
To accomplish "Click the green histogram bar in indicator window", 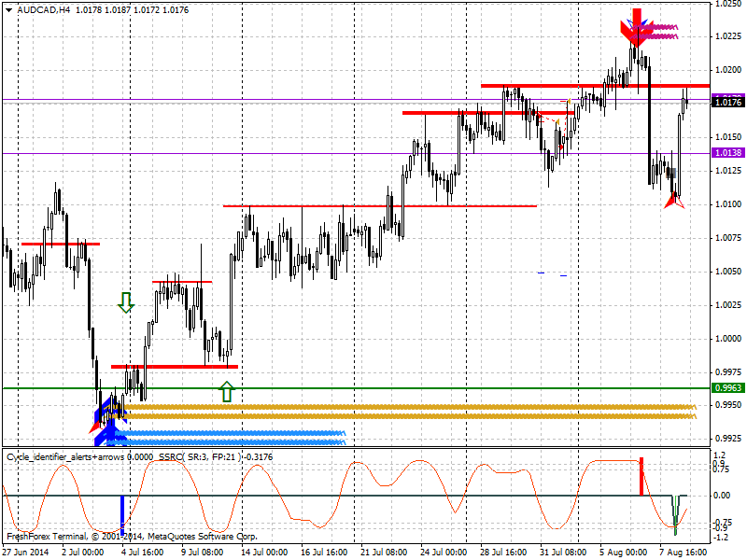I will [x=675, y=515].
